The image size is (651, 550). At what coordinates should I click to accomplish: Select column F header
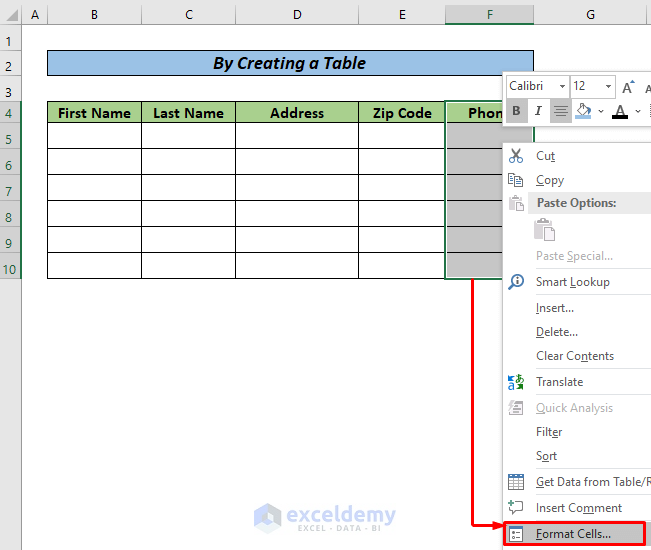pyautogui.click(x=489, y=15)
